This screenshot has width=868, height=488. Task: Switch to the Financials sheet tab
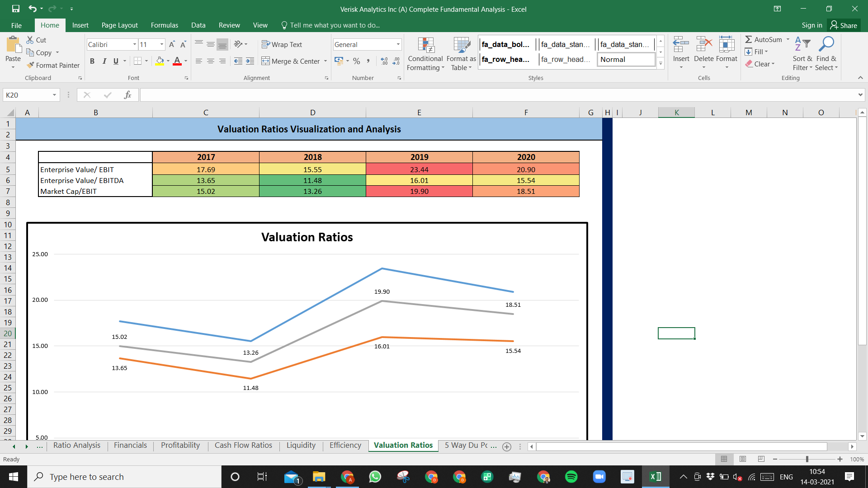130,446
